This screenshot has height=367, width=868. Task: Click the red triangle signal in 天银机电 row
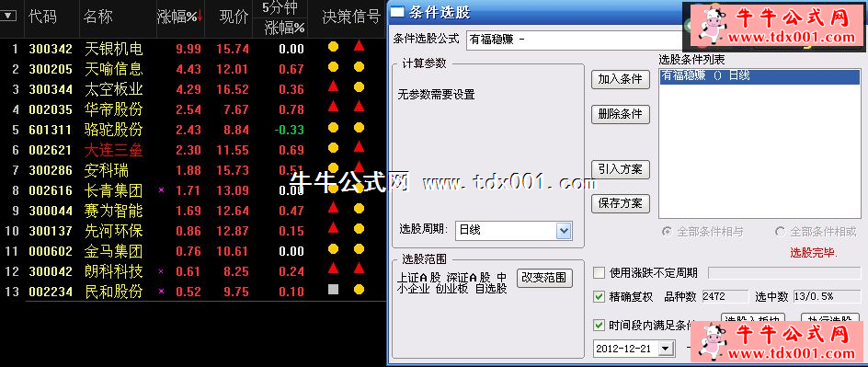359,47
